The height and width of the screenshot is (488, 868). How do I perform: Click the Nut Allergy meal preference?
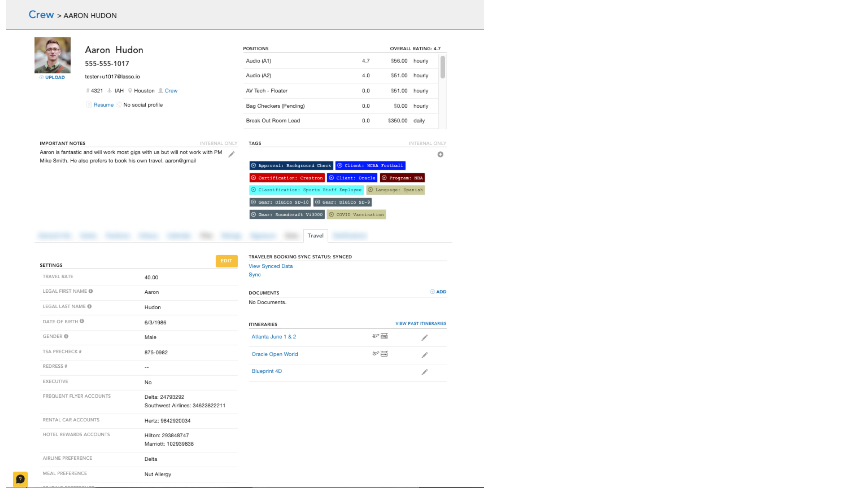click(158, 474)
